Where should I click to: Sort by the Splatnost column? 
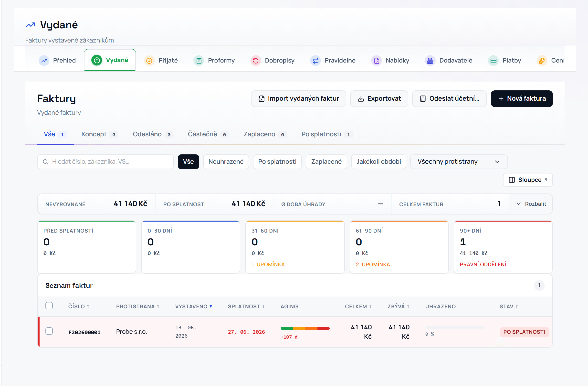pos(246,306)
